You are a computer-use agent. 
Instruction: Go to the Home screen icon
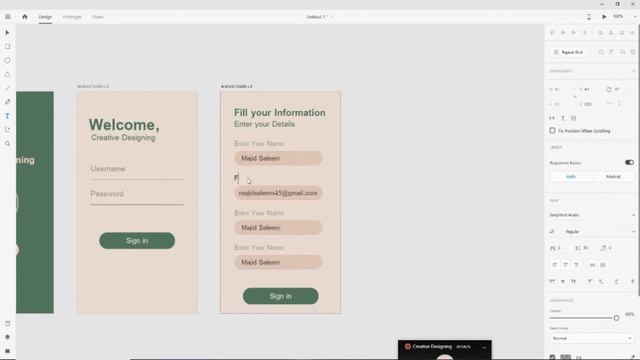24,17
